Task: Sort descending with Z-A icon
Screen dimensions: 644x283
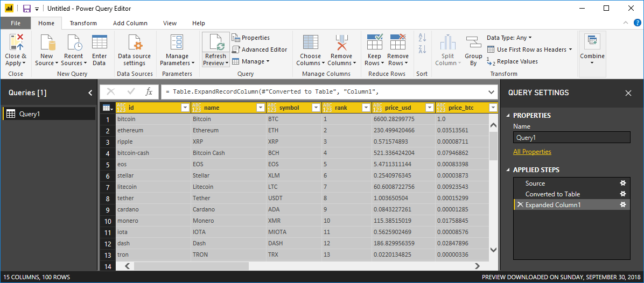Action: pyautogui.click(x=422, y=49)
